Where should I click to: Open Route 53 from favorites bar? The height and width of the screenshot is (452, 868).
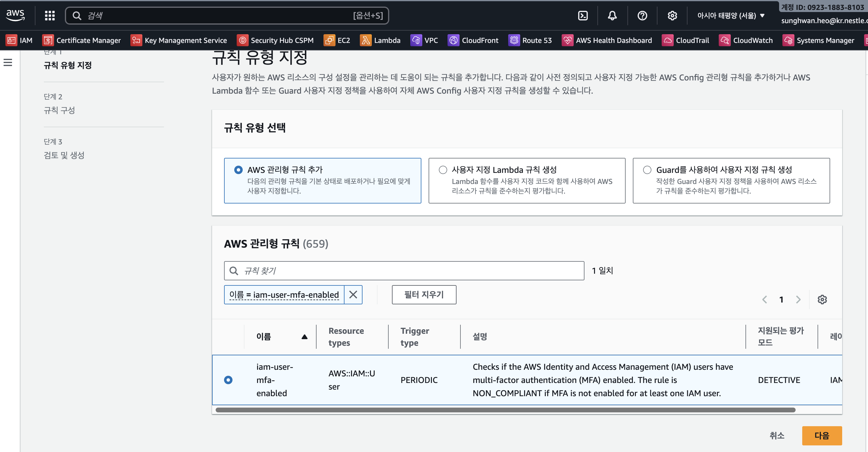pos(530,41)
